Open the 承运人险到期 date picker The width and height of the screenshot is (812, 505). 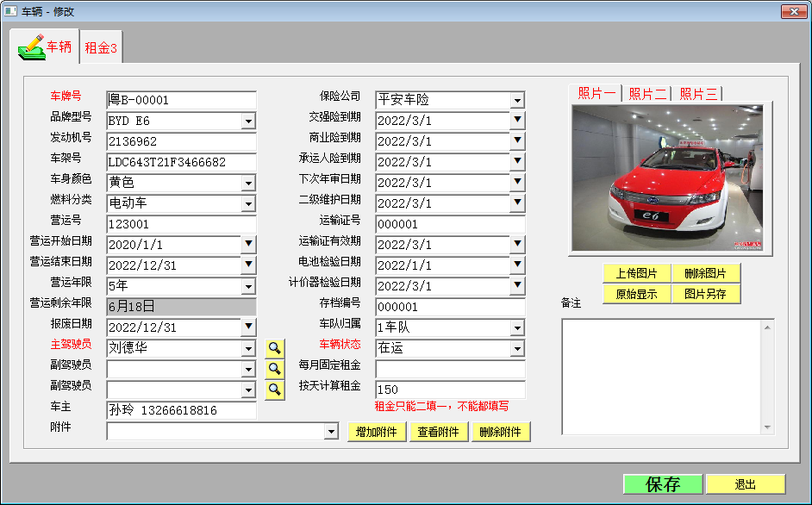point(517,162)
